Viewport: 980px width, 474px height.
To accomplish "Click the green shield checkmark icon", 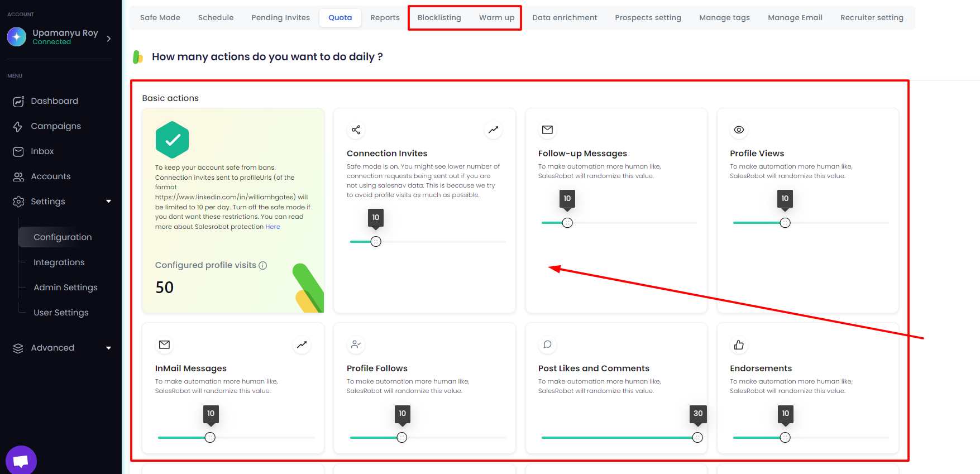I will click(172, 140).
